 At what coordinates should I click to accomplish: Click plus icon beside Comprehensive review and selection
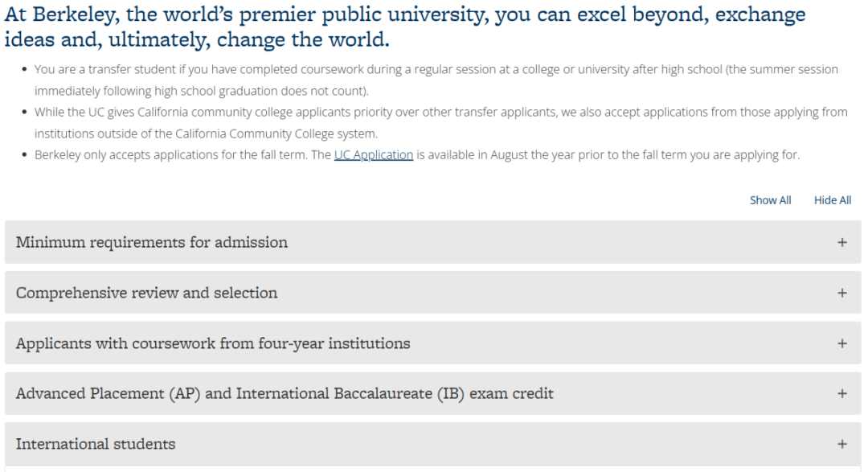(x=841, y=293)
